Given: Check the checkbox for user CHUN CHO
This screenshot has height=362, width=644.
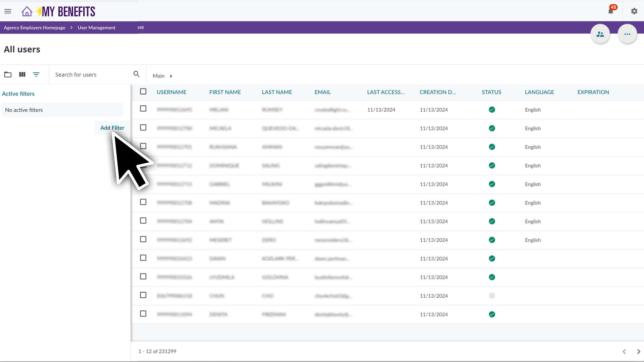Looking at the screenshot, I should coord(143,295).
